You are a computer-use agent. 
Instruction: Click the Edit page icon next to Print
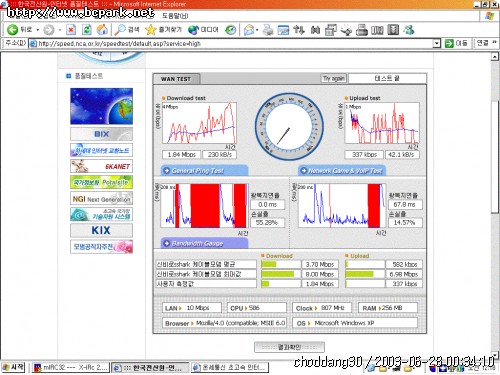283,30
